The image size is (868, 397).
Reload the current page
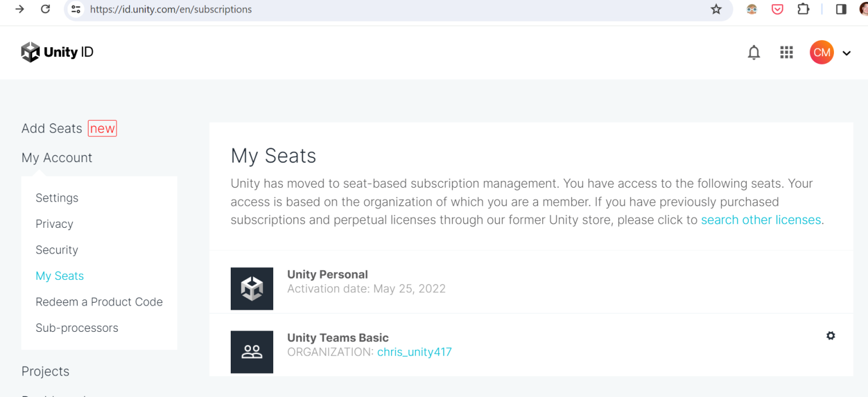[45, 10]
